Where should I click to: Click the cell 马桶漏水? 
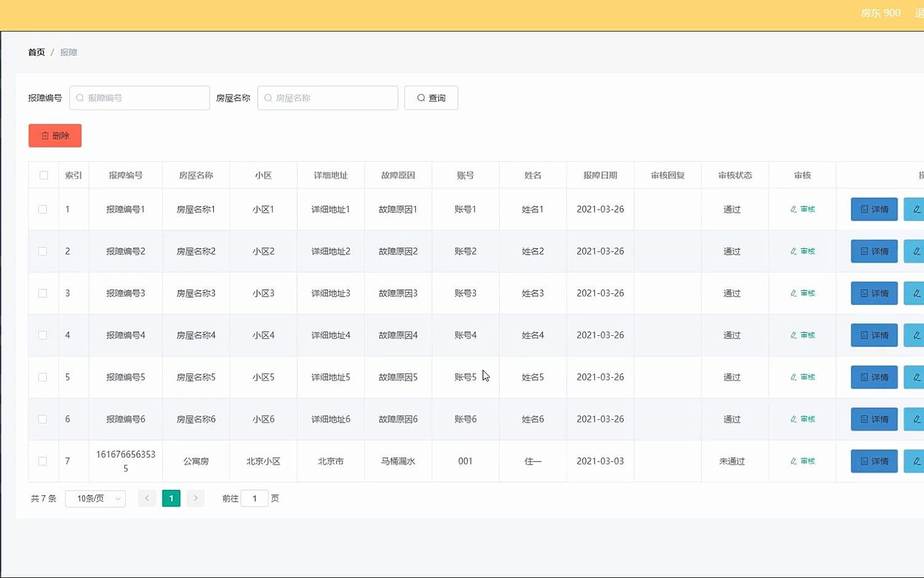[398, 461]
